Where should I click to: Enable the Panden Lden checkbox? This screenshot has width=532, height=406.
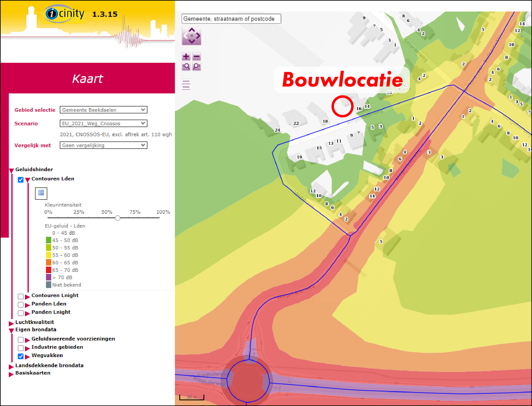21,304
